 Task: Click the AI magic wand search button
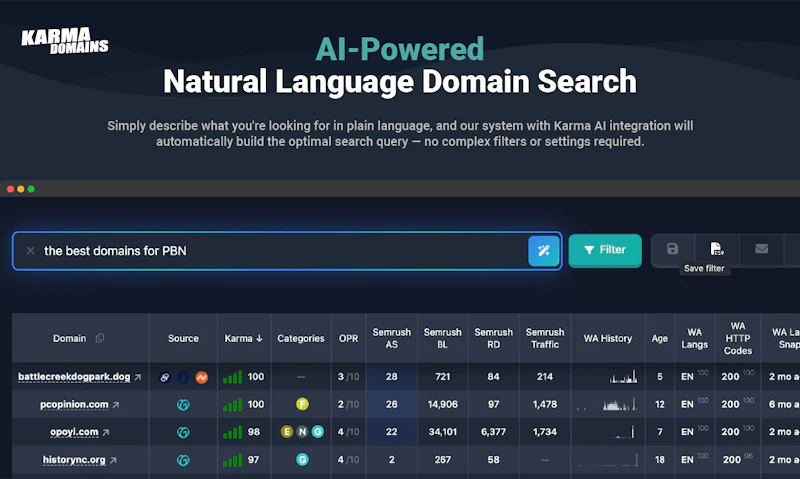point(544,250)
